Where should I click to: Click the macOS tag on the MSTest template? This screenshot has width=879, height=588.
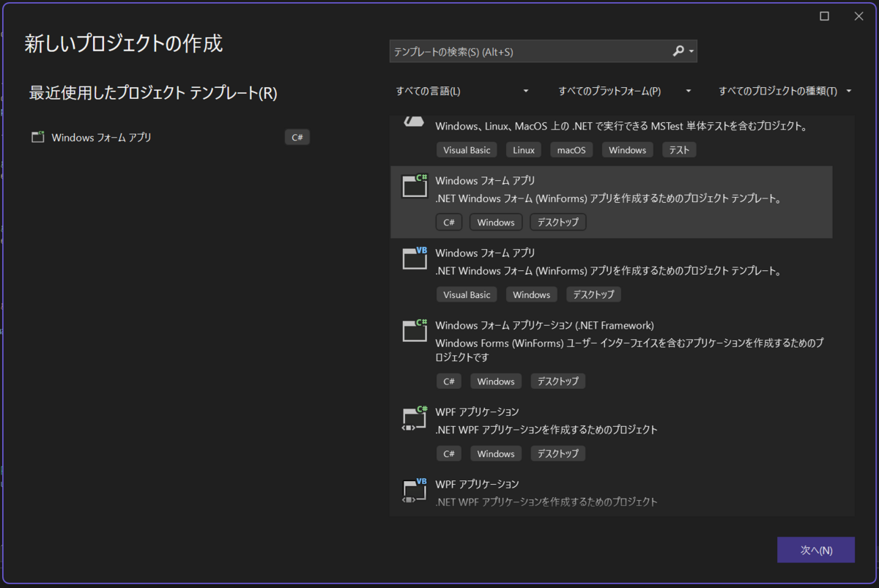pos(571,149)
